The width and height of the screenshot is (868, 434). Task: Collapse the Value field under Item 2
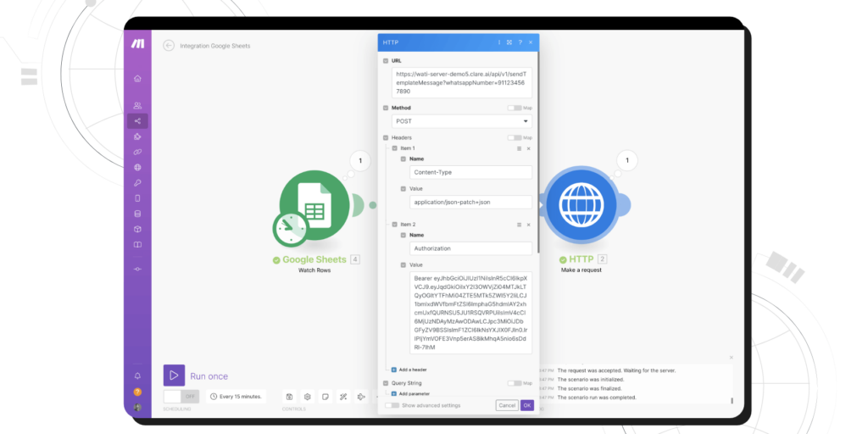[x=403, y=265]
